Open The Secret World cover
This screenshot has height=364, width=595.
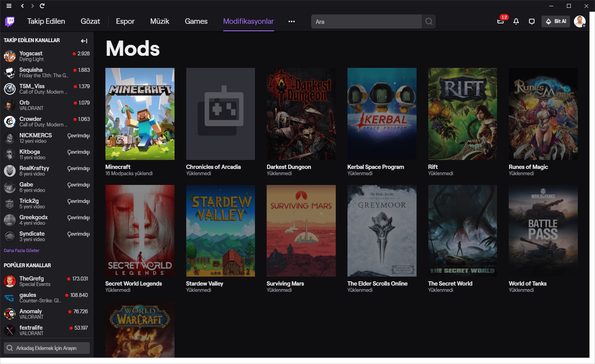(463, 231)
